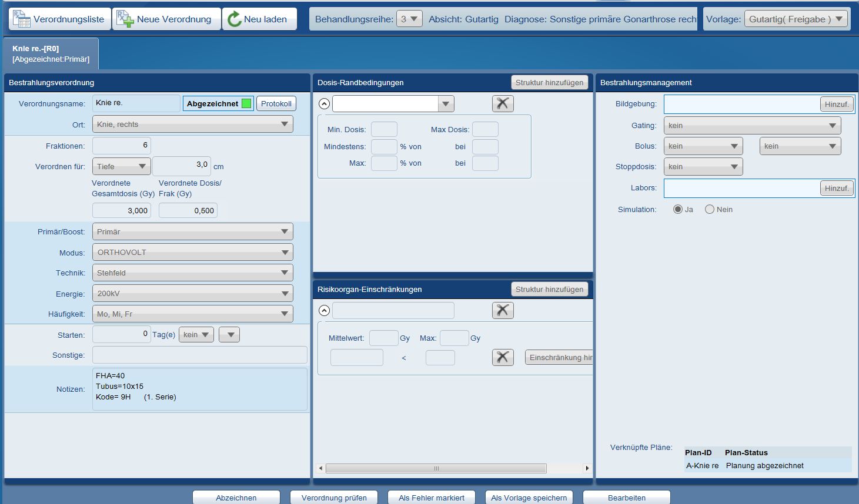Remove Risikoorgan structure using top X icon
Viewport: 859px width, 504px height.
pos(503,311)
